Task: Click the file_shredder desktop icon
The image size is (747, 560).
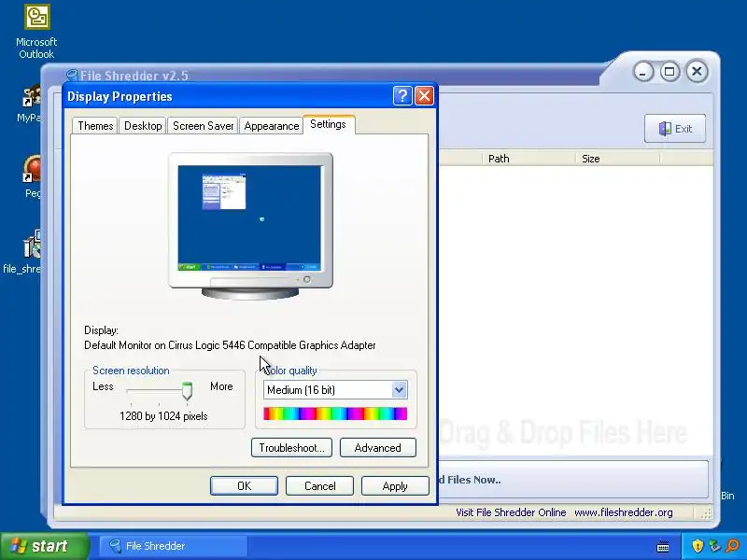Action: (22, 252)
